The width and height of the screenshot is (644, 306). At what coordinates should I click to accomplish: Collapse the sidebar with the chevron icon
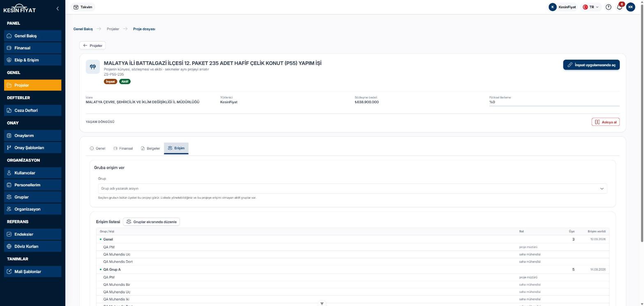[x=57, y=8]
